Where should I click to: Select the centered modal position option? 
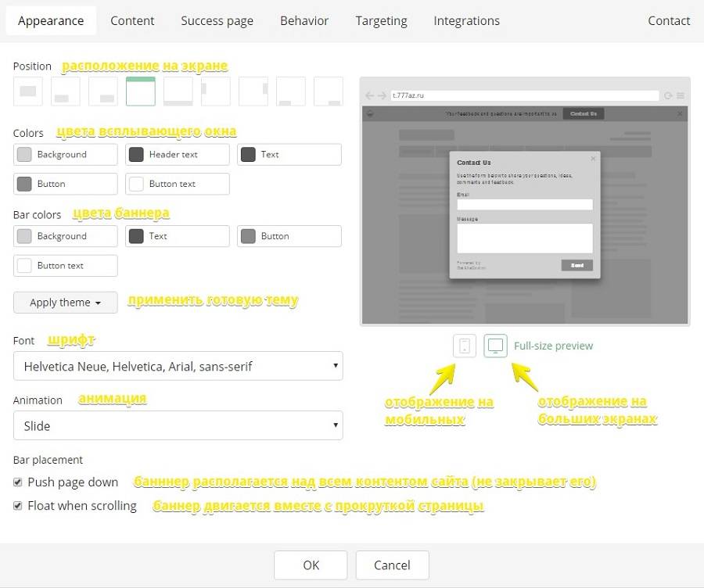pyautogui.click(x=28, y=91)
